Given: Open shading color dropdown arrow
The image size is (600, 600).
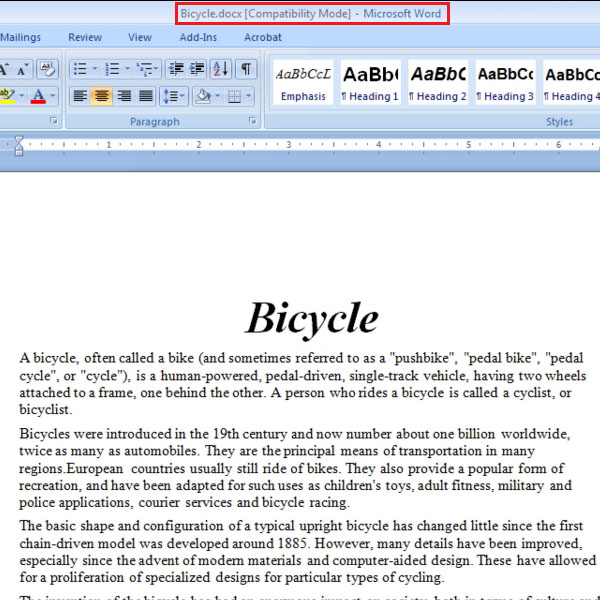Looking at the screenshot, I should pos(218,96).
